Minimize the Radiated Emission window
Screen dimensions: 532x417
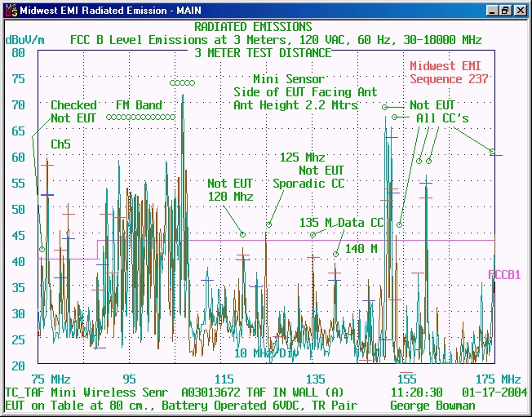click(492, 11)
